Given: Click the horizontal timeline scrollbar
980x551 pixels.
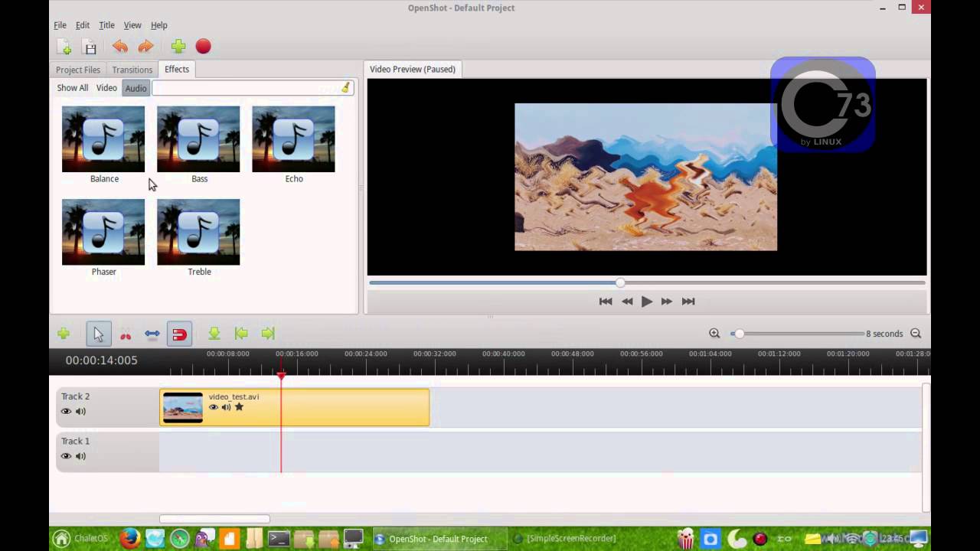Looking at the screenshot, I should [x=214, y=519].
